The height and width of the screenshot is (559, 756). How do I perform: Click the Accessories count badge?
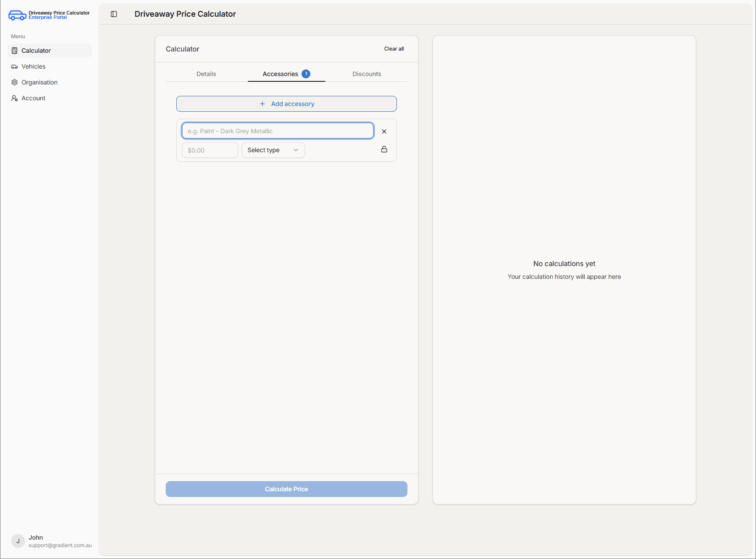pos(306,74)
